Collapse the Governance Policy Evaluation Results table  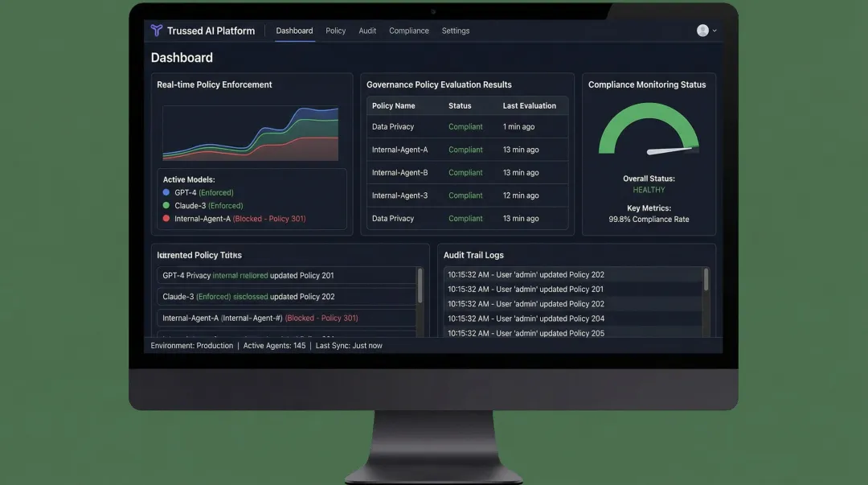click(x=439, y=84)
